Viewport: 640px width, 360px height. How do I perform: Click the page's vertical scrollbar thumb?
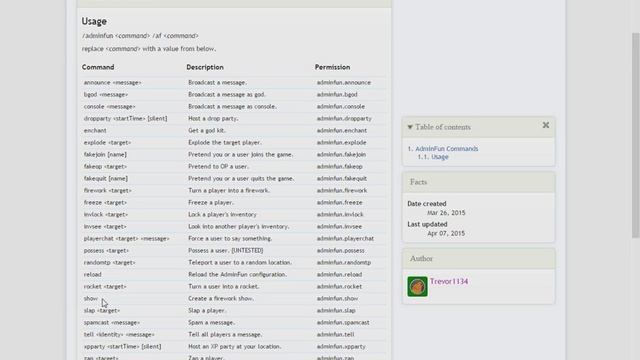[x=636, y=135]
